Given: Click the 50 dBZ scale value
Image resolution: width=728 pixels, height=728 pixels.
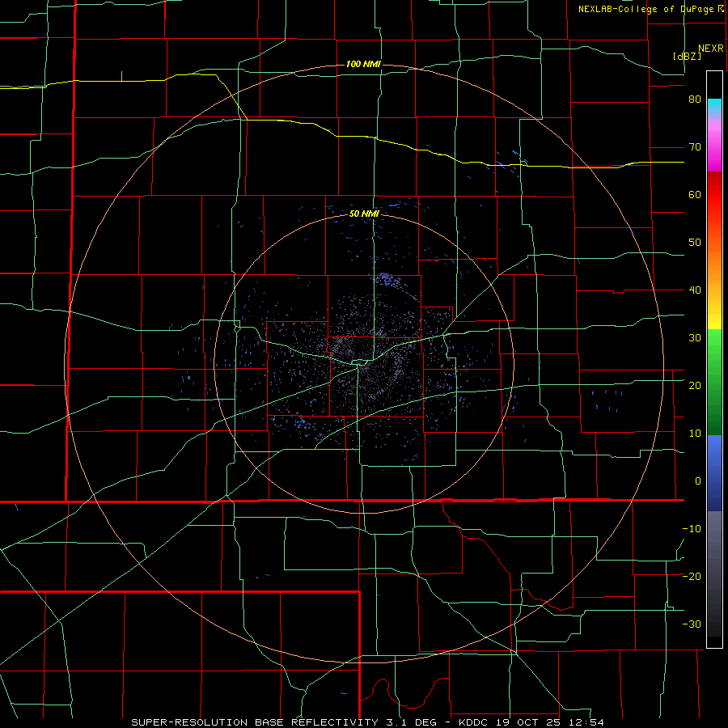Looking at the screenshot, I should click(x=695, y=243).
